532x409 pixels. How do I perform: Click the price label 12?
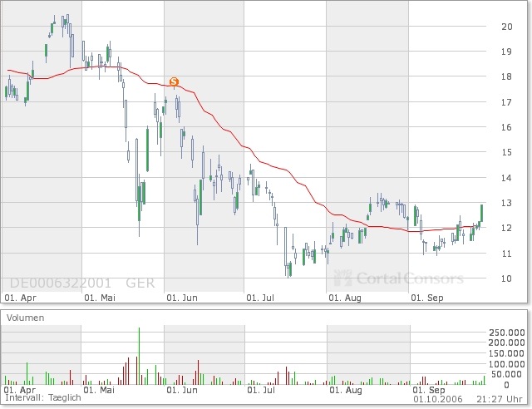[506, 228]
